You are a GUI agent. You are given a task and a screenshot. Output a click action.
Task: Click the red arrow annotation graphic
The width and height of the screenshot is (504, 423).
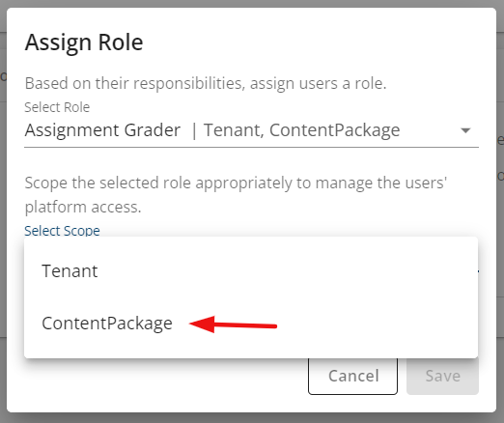(233, 324)
